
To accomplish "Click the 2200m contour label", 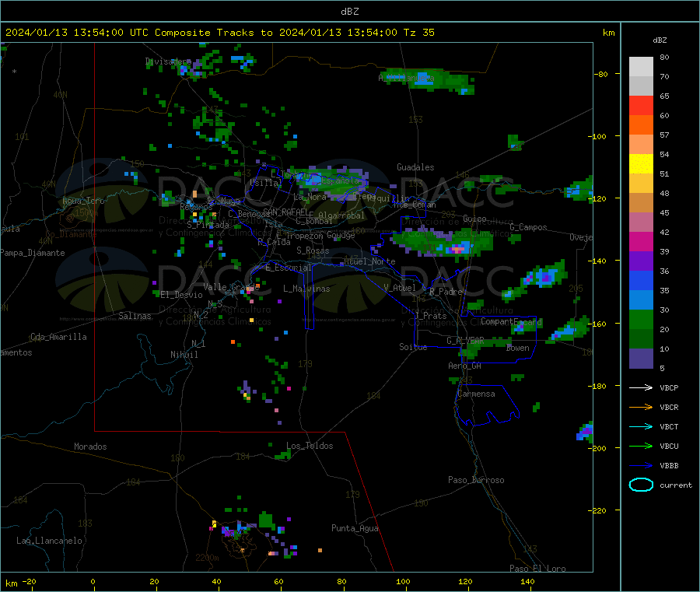I will (207, 558).
